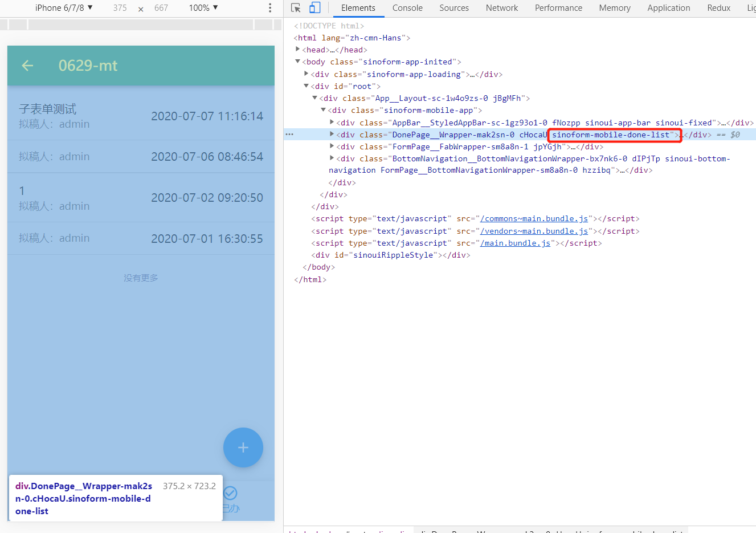Open the device toolbar three-dot menu
The image size is (756, 533).
[270, 8]
